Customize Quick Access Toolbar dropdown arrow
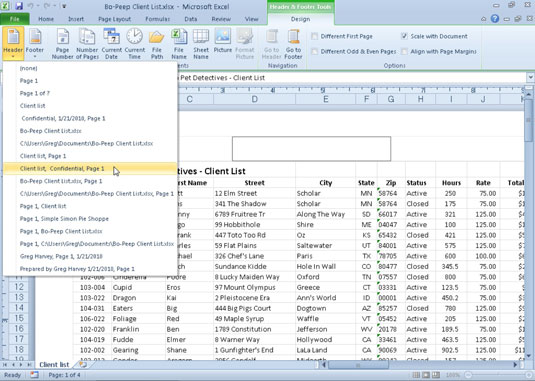The image size is (535, 381). (x=64, y=6)
